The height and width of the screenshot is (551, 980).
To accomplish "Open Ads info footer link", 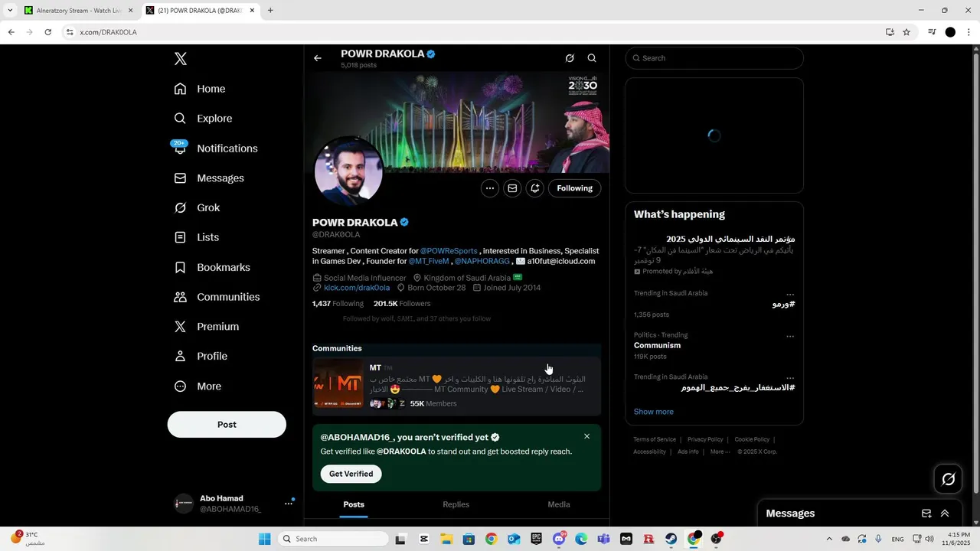I will point(688,452).
